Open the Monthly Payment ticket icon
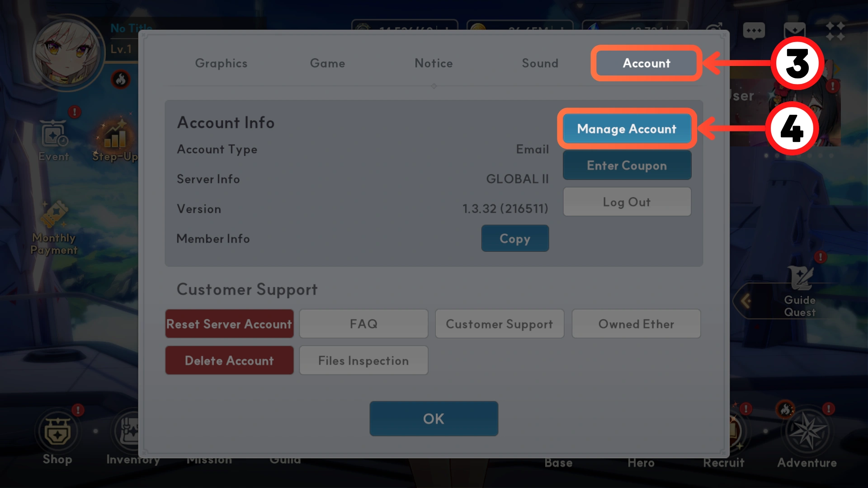This screenshot has height=488, width=868. [54, 215]
